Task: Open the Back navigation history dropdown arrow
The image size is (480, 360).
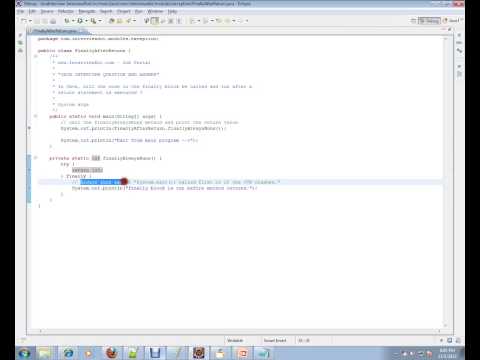Action: [x=234, y=21]
